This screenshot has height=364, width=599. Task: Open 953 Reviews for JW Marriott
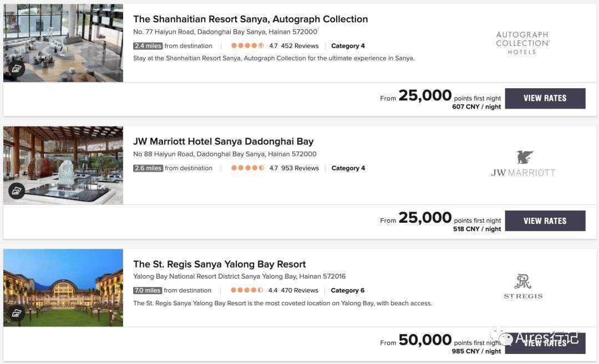coord(299,168)
